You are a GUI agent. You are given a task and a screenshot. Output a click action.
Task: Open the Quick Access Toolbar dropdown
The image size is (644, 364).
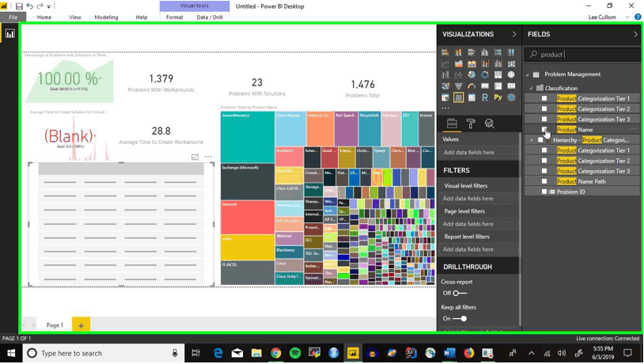48,6
